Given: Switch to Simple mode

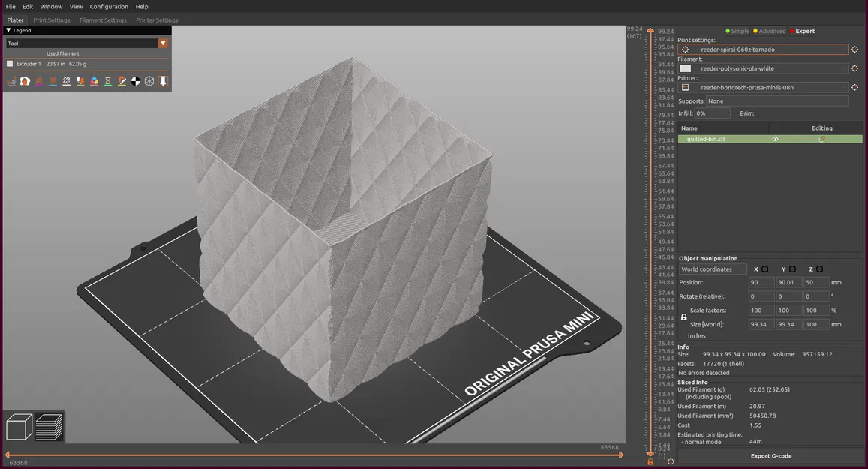Looking at the screenshot, I should click(x=738, y=31).
